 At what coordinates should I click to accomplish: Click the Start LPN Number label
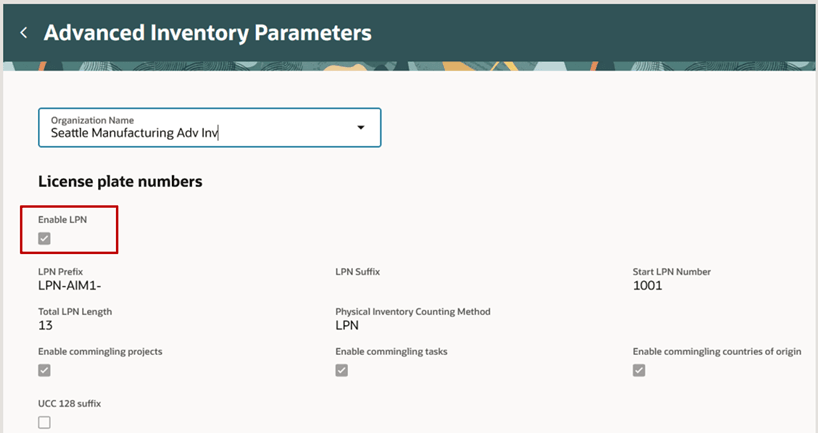point(672,272)
